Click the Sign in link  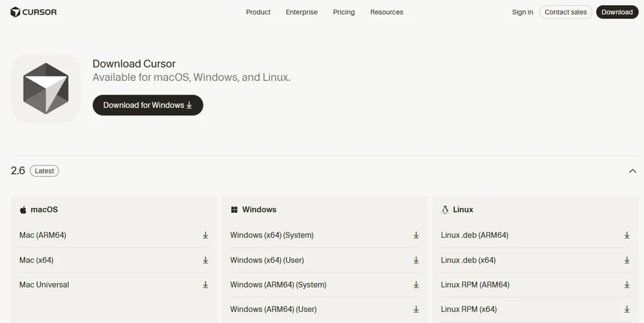click(522, 12)
